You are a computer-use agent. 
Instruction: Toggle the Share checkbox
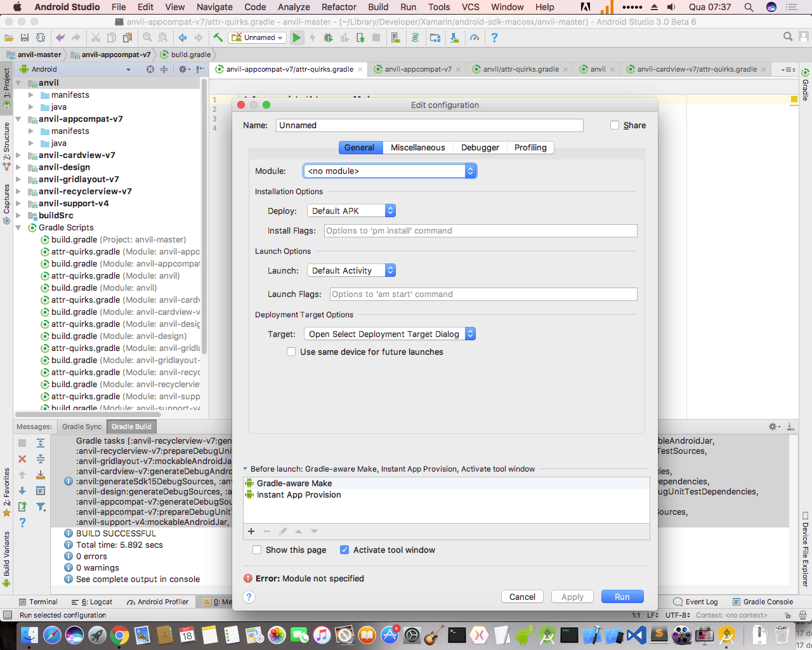tap(615, 125)
